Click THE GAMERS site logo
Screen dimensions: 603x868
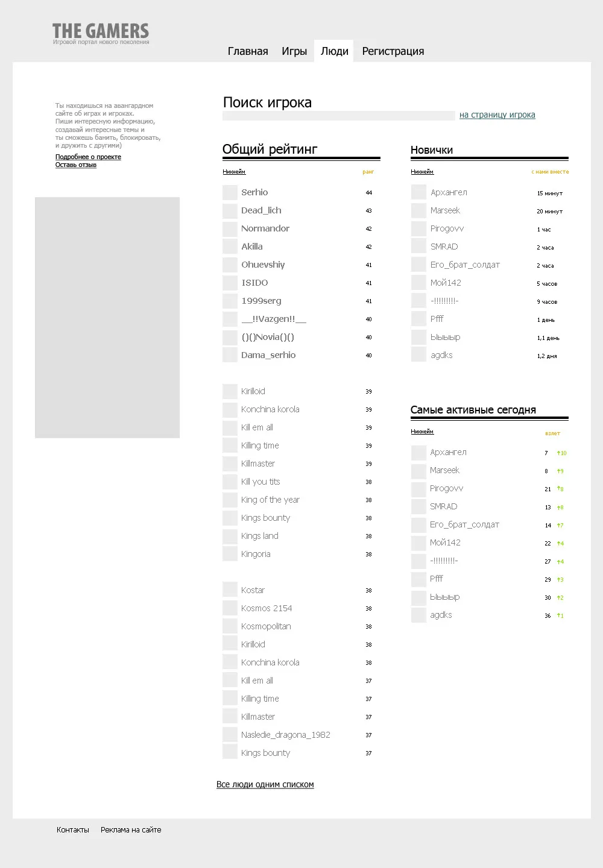click(x=101, y=32)
